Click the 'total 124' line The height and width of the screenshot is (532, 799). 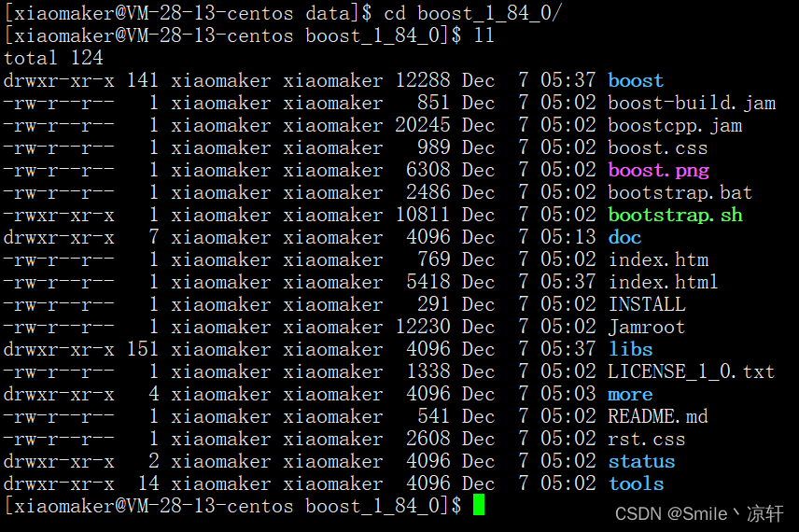[x=53, y=58]
